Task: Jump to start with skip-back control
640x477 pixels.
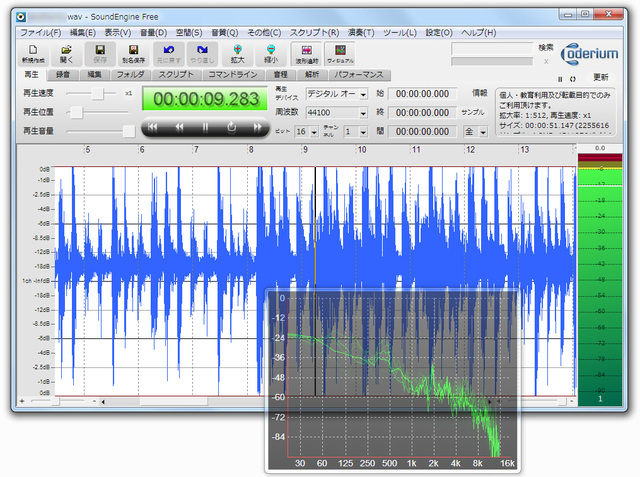Action: 153,127
